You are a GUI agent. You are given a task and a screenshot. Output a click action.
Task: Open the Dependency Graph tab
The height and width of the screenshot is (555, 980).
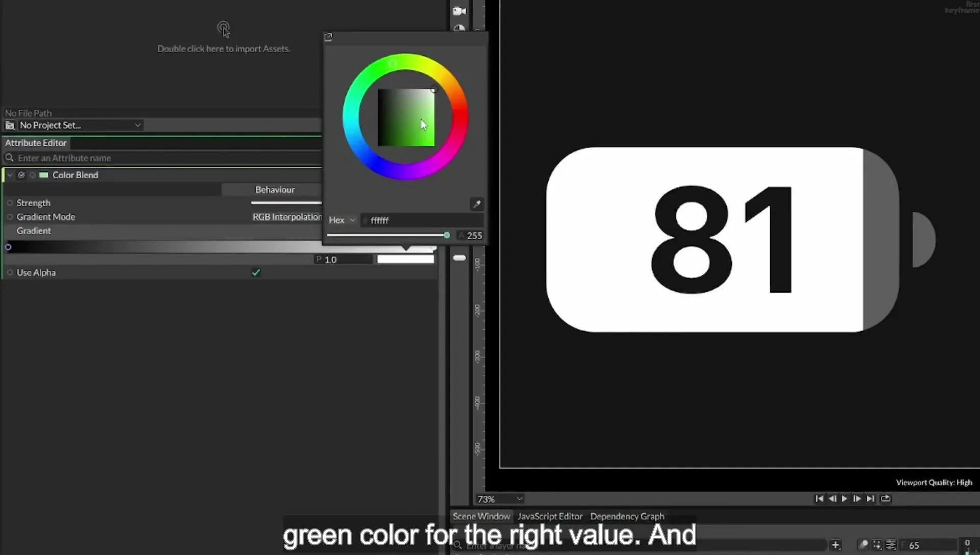click(x=627, y=516)
